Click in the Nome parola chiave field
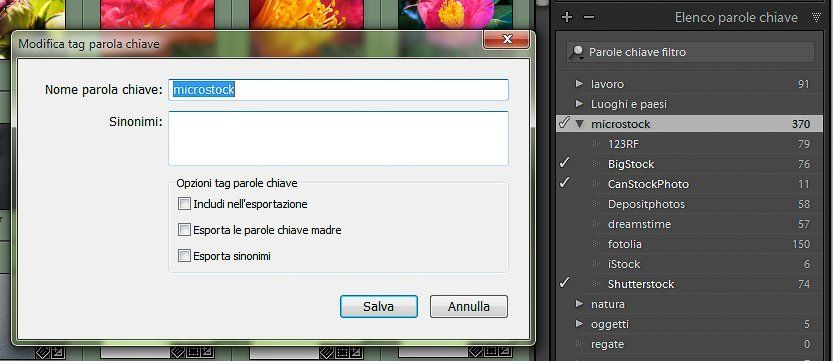 pyautogui.click(x=338, y=90)
